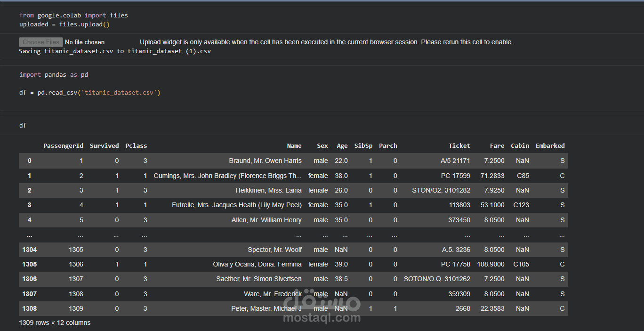Viewport: 644px width, 331px height.
Task: Click the Saving titanic_dataset.csv output text
Action: coord(115,51)
